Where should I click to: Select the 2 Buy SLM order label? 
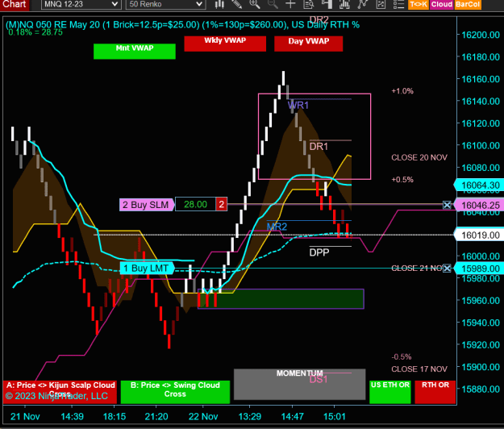pos(146,205)
